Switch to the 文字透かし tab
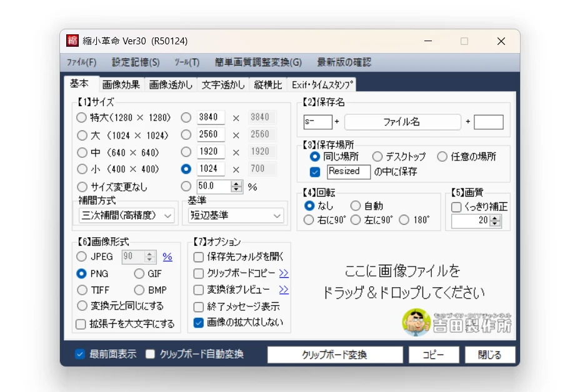Viewport: 575px width, 392px height. (x=223, y=85)
